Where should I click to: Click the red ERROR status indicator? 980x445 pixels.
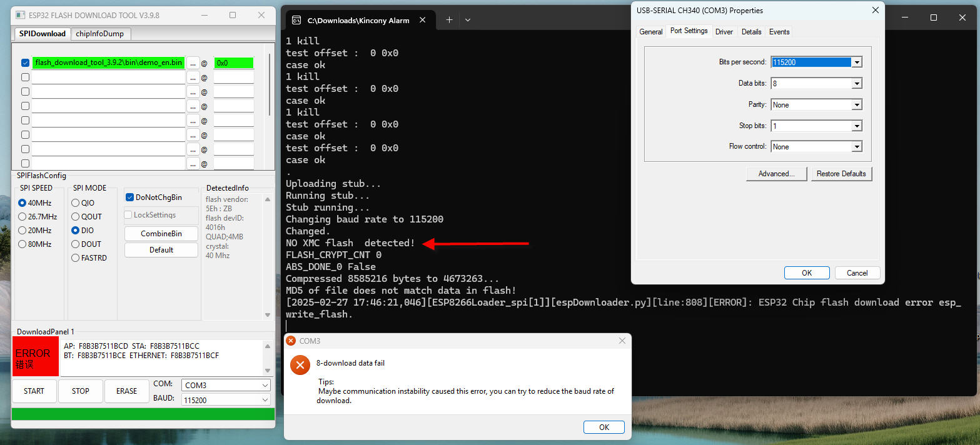tap(35, 357)
